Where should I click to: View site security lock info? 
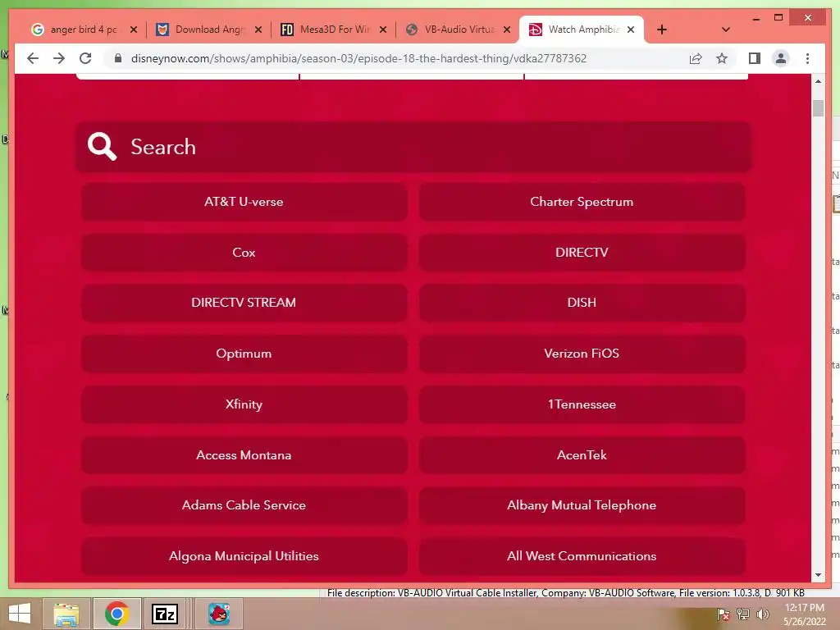click(x=118, y=58)
